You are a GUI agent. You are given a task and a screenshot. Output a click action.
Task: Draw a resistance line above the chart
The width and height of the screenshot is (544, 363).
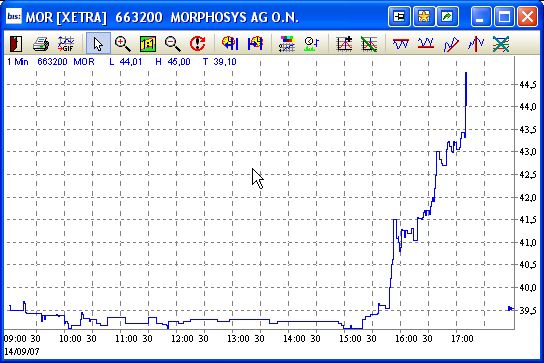(401, 44)
